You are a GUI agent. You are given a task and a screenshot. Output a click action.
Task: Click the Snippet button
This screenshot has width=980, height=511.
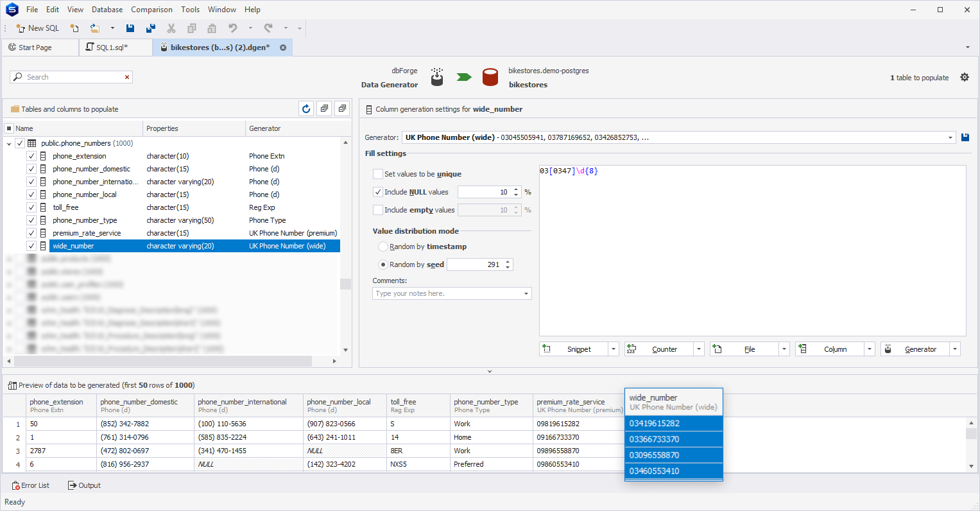573,349
